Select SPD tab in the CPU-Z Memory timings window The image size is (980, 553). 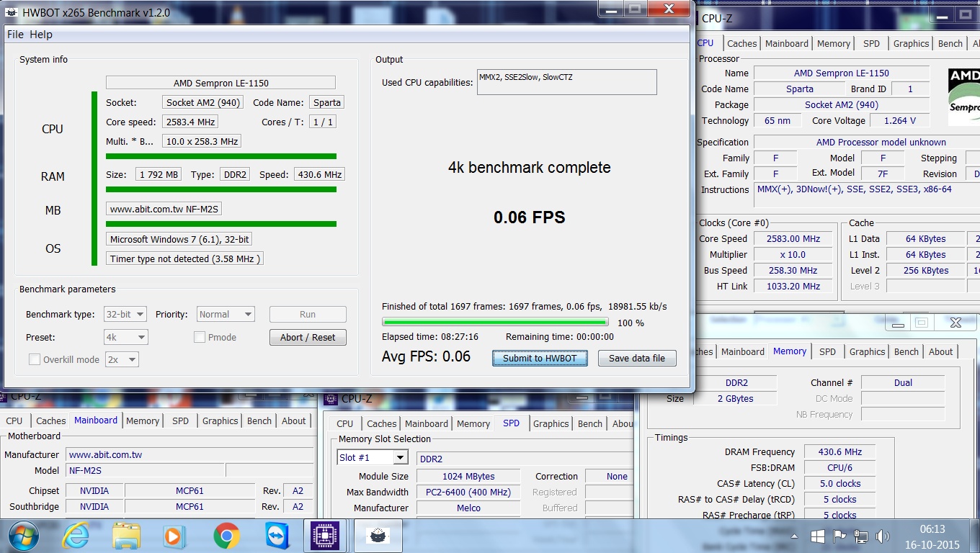(827, 351)
